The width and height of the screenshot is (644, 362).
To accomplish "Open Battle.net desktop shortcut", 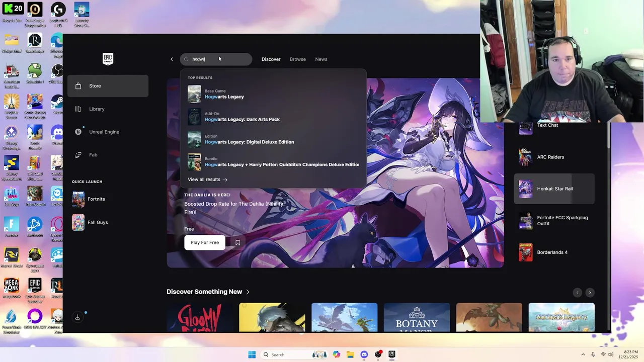I will click(x=35, y=227).
